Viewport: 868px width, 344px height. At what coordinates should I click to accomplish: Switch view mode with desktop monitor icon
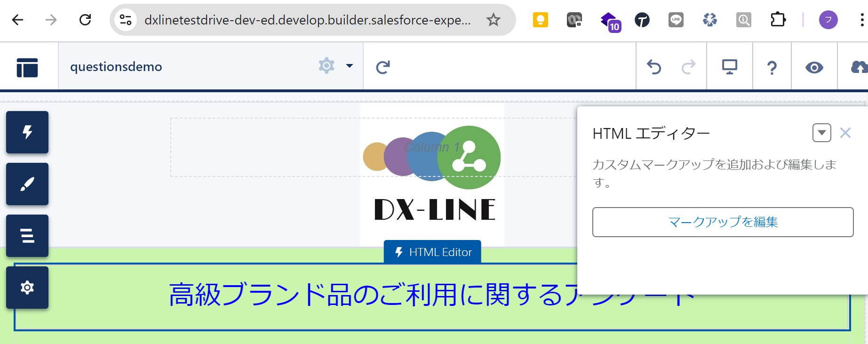point(729,67)
